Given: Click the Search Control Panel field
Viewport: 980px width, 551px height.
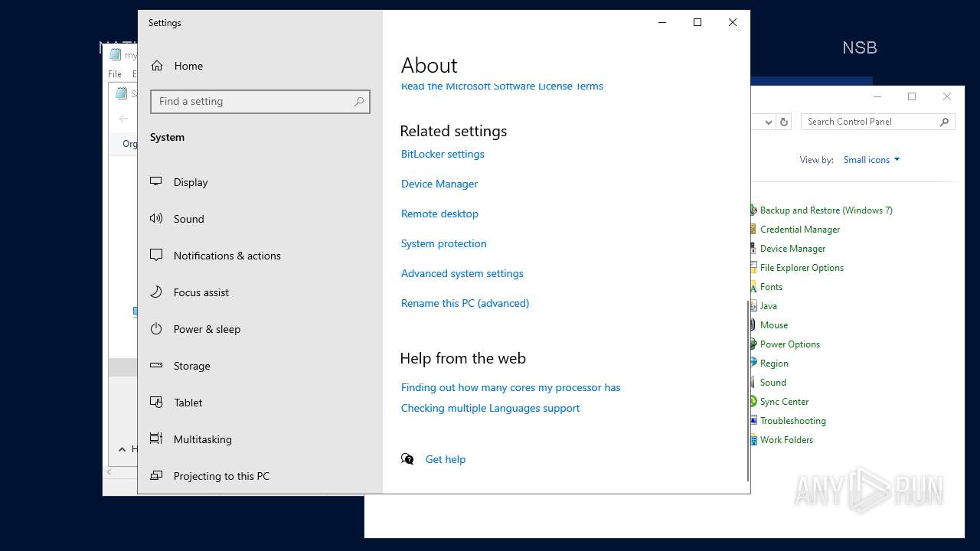Looking at the screenshot, I should point(879,122).
